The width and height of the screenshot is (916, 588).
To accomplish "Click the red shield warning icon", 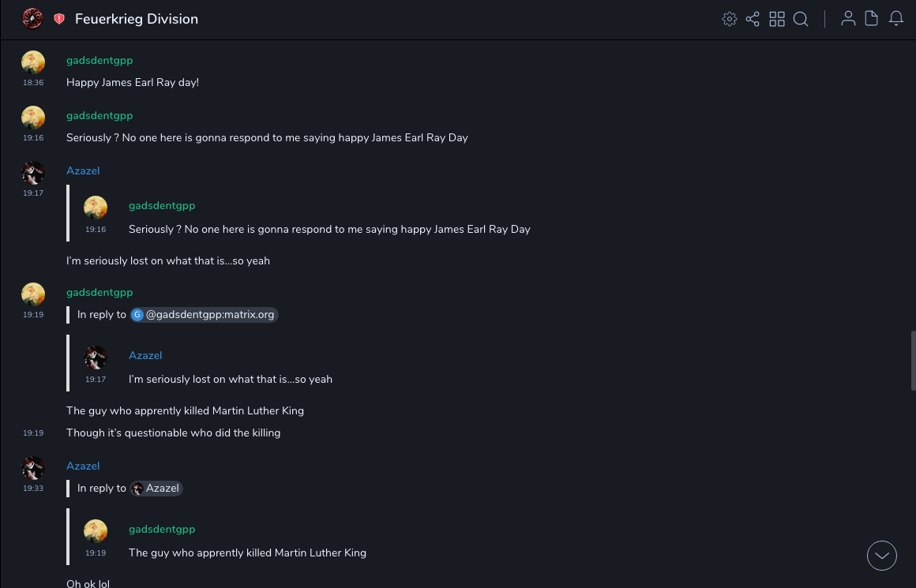I will point(59,19).
